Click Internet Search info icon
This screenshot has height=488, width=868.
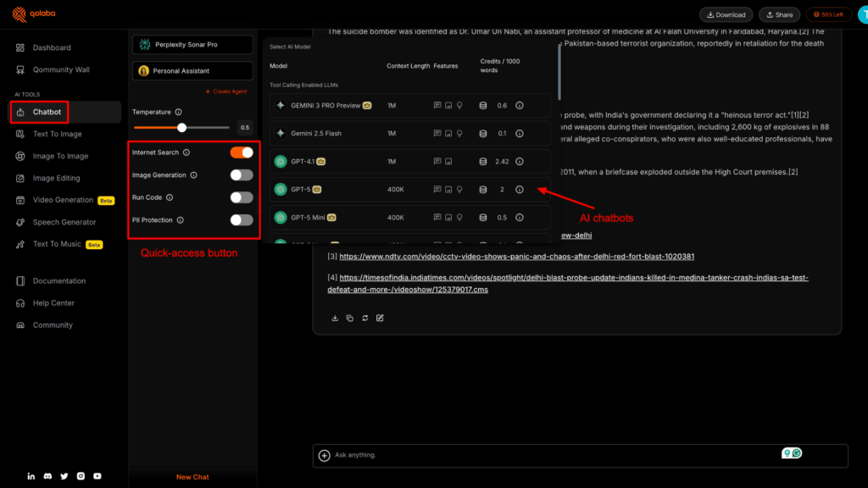tap(186, 152)
